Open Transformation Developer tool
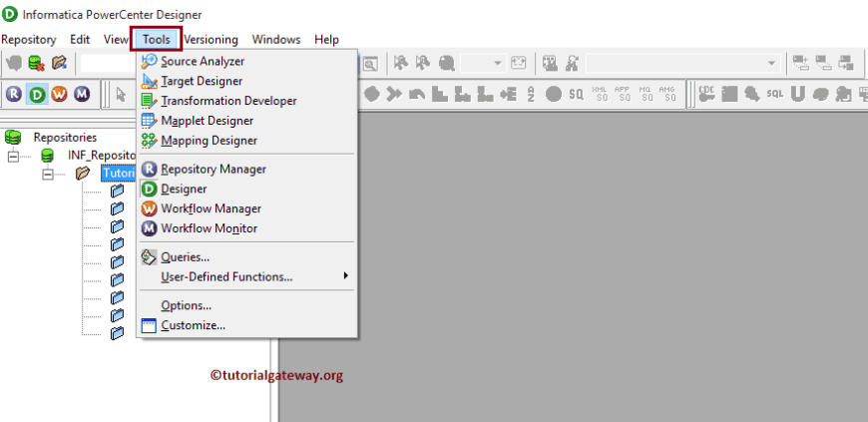The width and height of the screenshot is (868, 422). [x=247, y=101]
